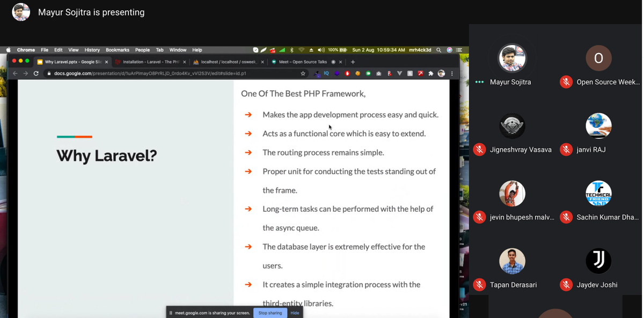This screenshot has width=644, height=318.
Task: Open the Notification Center list icon
Action: pyautogui.click(x=459, y=50)
